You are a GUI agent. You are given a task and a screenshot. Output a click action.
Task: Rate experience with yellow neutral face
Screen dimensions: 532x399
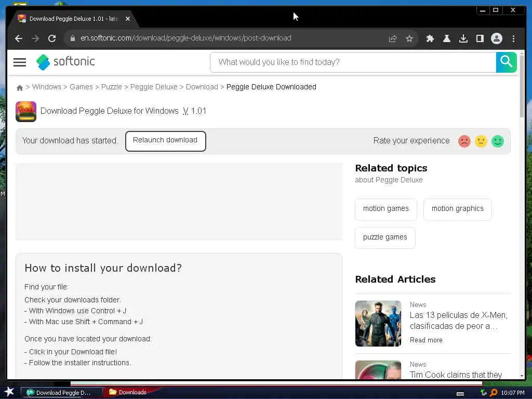481,141
